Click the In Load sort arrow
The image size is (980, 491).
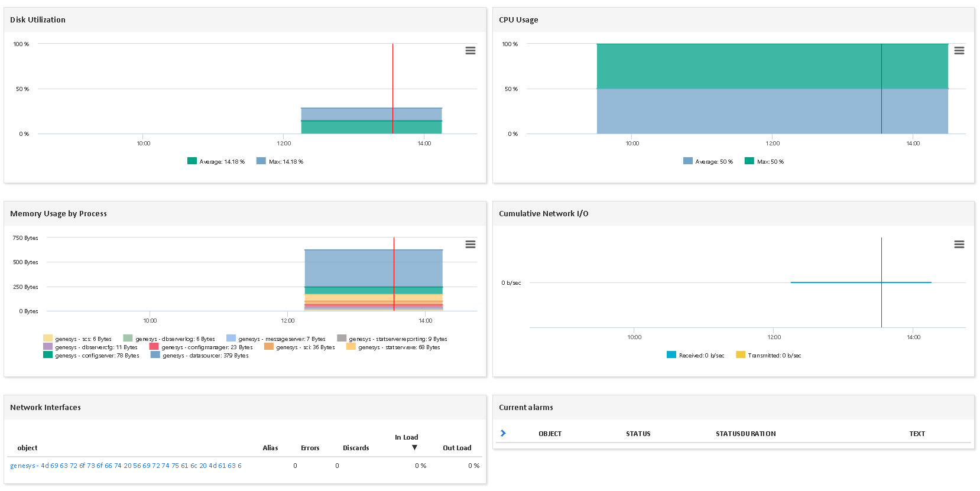(x=414, y=447)
